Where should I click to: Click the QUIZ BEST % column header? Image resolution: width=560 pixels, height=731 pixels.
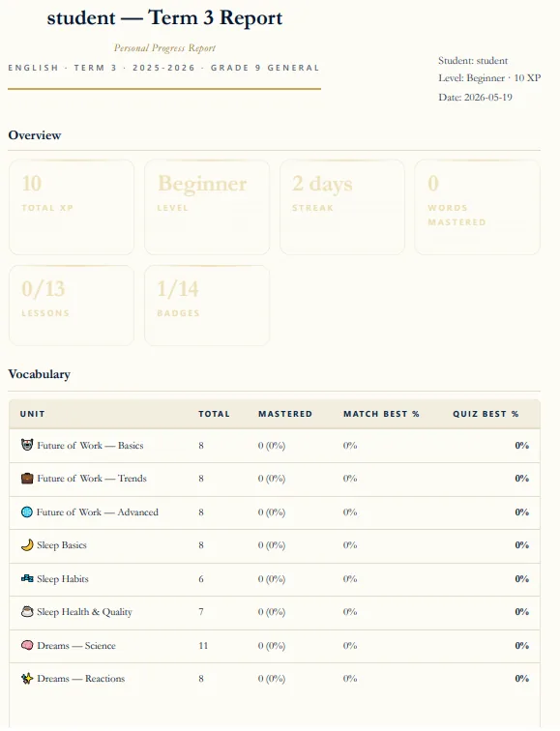pos(486,414)
